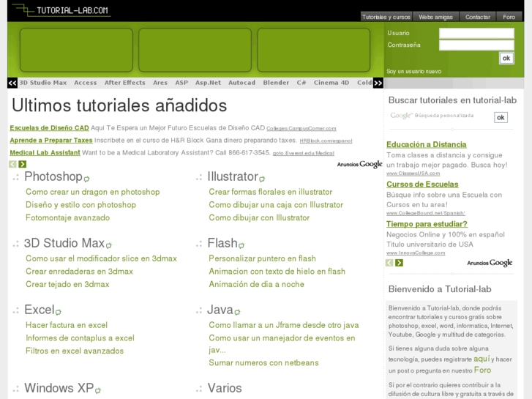Viewport: 532px width, 399px height.
Task: Open Como llamar a un Jframe desde otro java
Action: (284, 325)
